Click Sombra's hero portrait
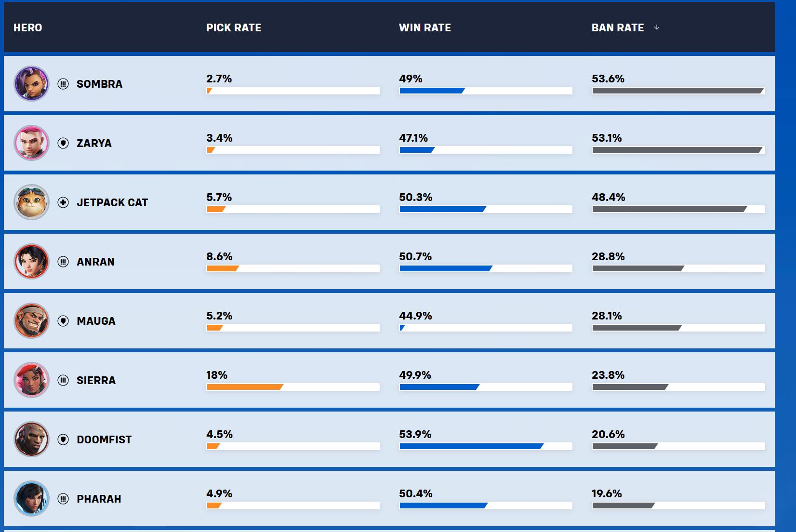This screenshot has width=796, height=532. pyautogui.click(x=31, y=83)
